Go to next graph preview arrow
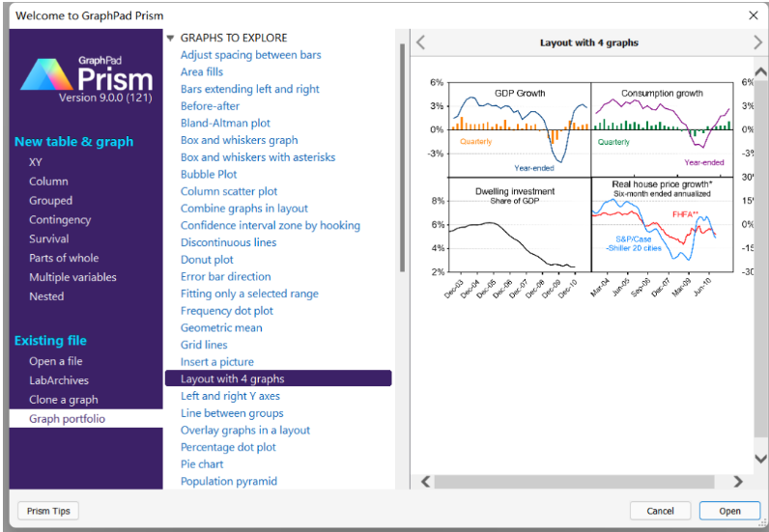Image resolution: width=769 pixels, height=532 pixels. point(757,42)
